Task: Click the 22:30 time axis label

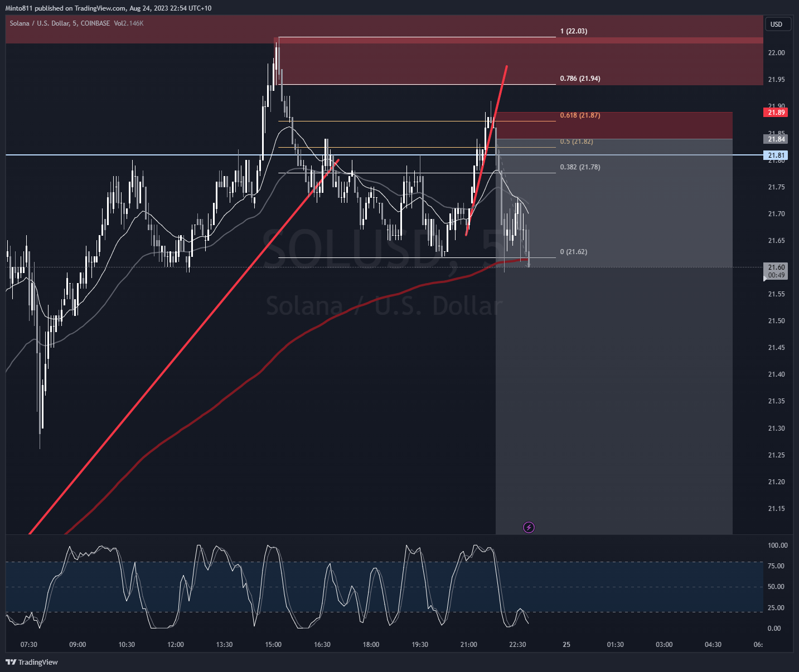Action: (517, 645)
